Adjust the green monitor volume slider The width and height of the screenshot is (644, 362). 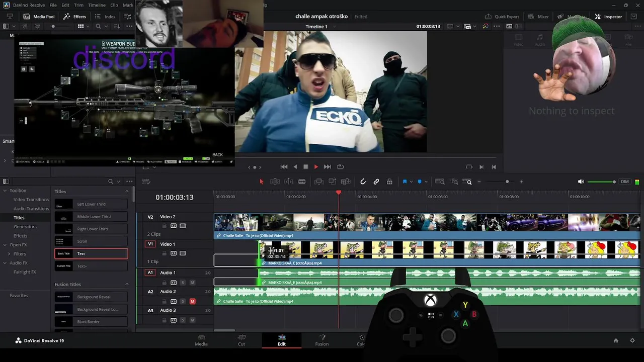pyautogui.click(x=602, y=182)
